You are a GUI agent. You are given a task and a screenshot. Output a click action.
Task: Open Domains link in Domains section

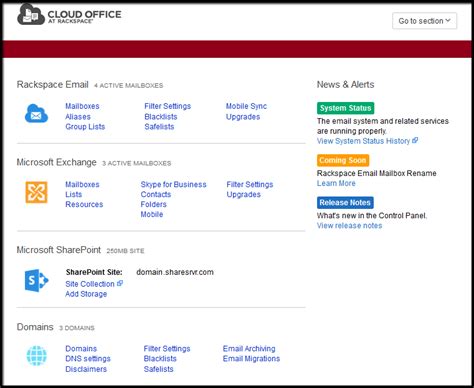coord(81,349)
